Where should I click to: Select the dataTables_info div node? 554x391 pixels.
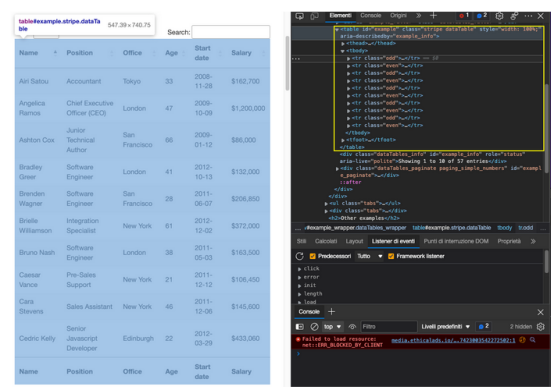click(x=433, y=158)
